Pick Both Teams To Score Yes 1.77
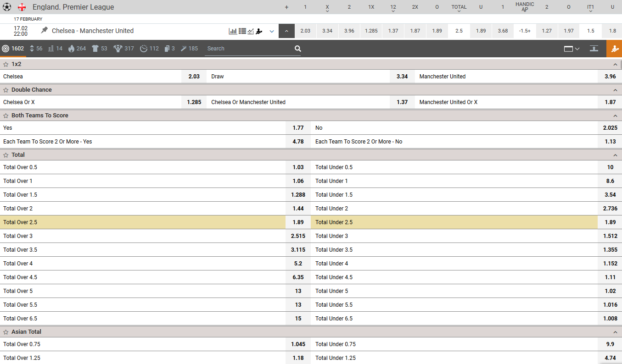The width and height of the screenshot is (622, 364). 298,128
